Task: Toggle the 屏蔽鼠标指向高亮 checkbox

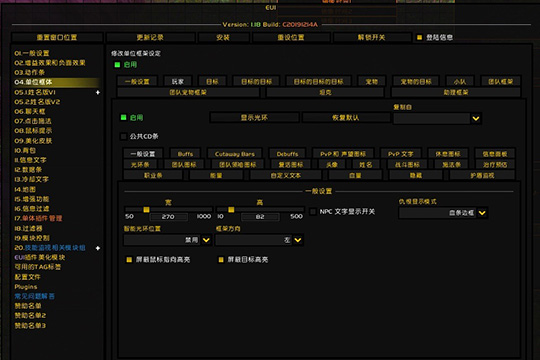Action: (129, 259)
